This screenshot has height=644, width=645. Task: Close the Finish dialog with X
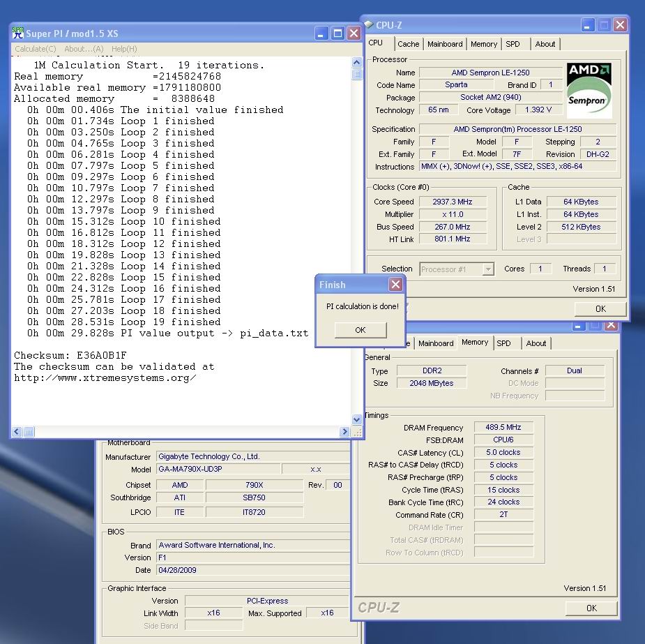pyautogui.click(x=396, y=284)
